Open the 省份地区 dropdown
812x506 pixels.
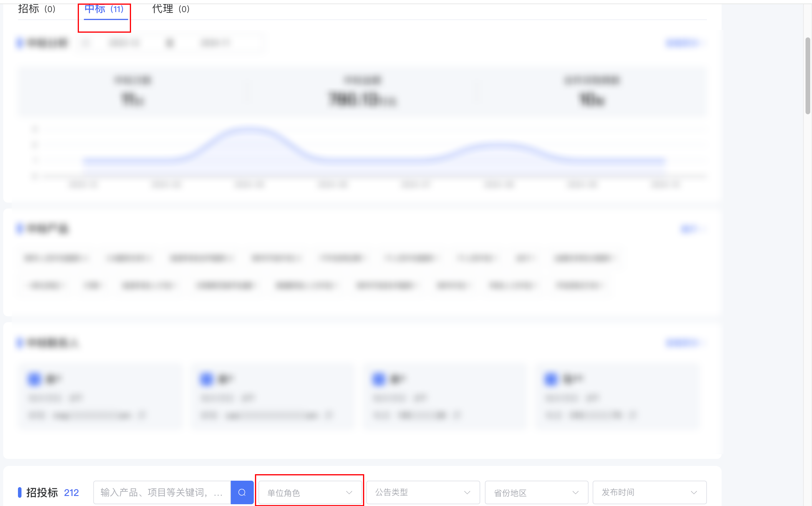pos(536,492)
